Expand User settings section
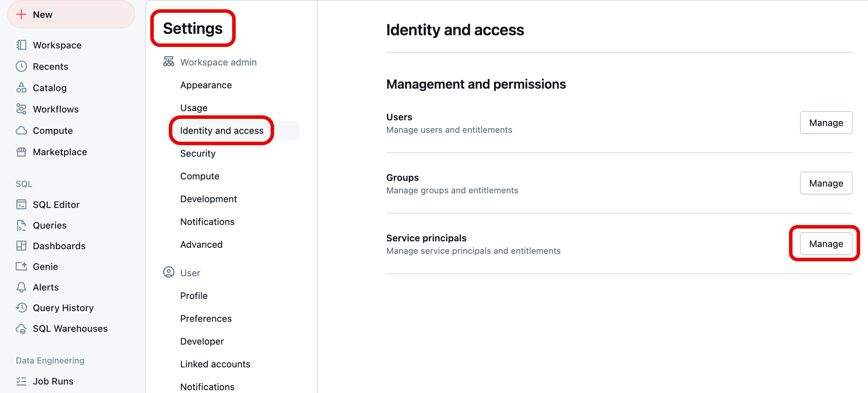 click(190, 272)
